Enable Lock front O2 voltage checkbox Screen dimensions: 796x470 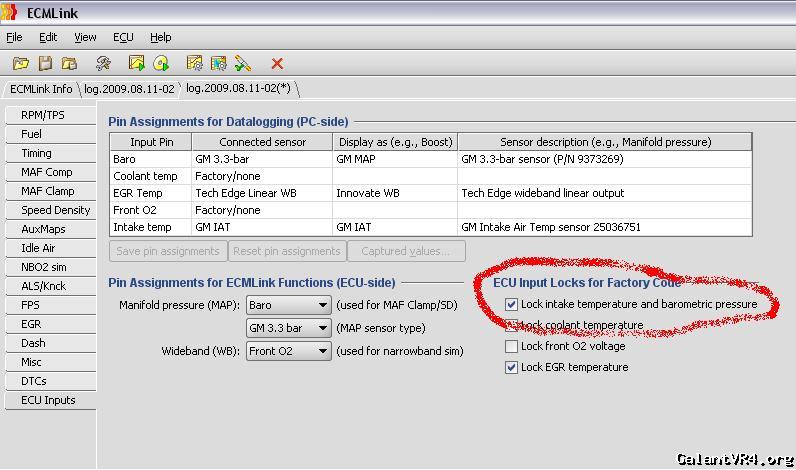click(x=512, y=346)
